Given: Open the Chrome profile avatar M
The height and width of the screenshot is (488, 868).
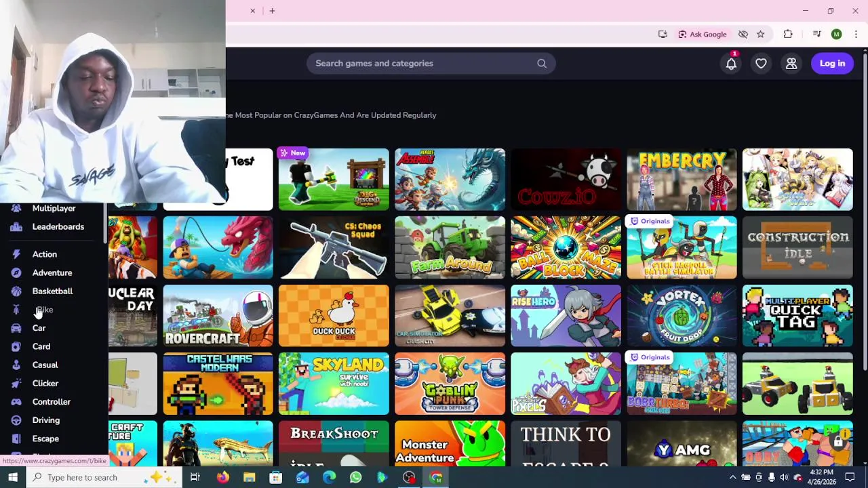Looking at the screenshot, I should [x=836, y=34].
